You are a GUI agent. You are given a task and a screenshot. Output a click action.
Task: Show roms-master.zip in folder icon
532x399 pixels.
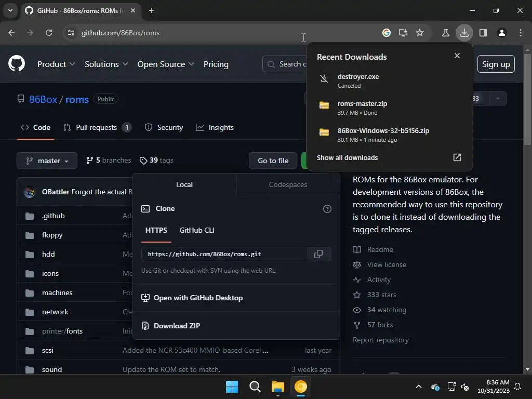(324, 105)
